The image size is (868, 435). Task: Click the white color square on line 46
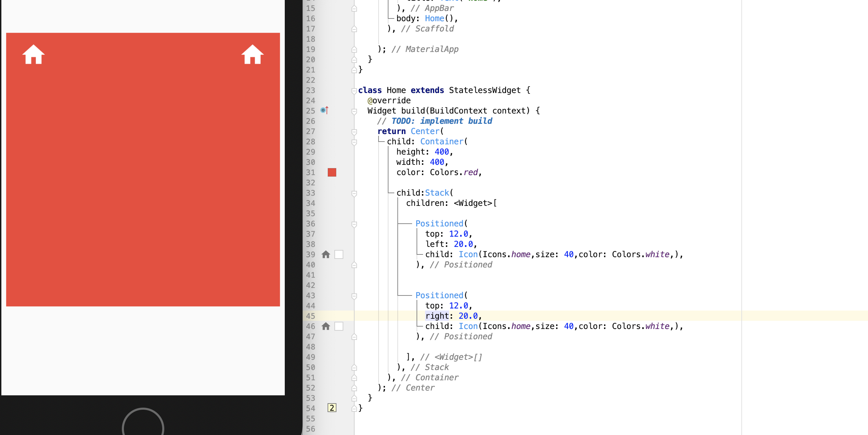coord(339,326)
